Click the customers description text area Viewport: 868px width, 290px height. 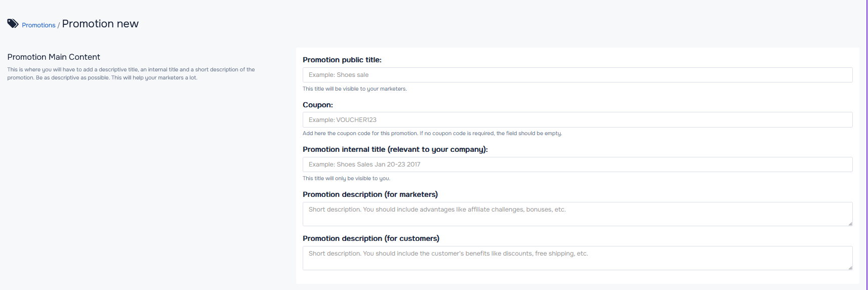coord(577,258)
